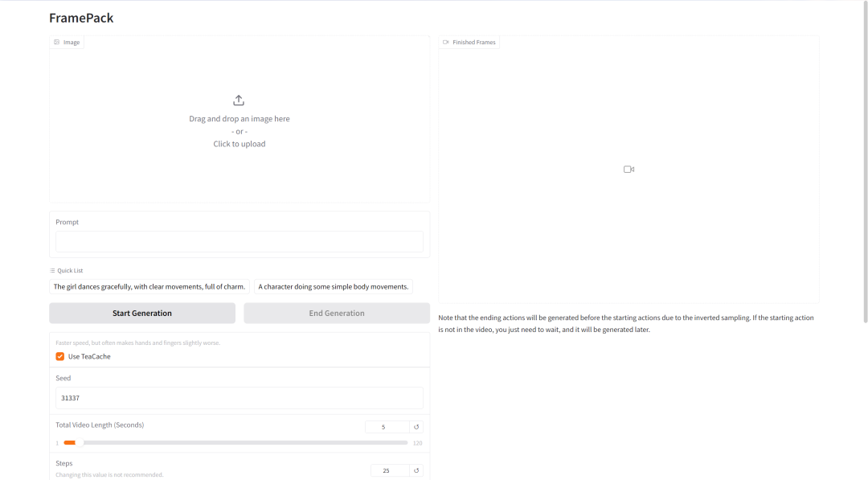Click the Image label tab icon
Image resolution: width=868 pixels, height=480 pixels.
(56, 42)
